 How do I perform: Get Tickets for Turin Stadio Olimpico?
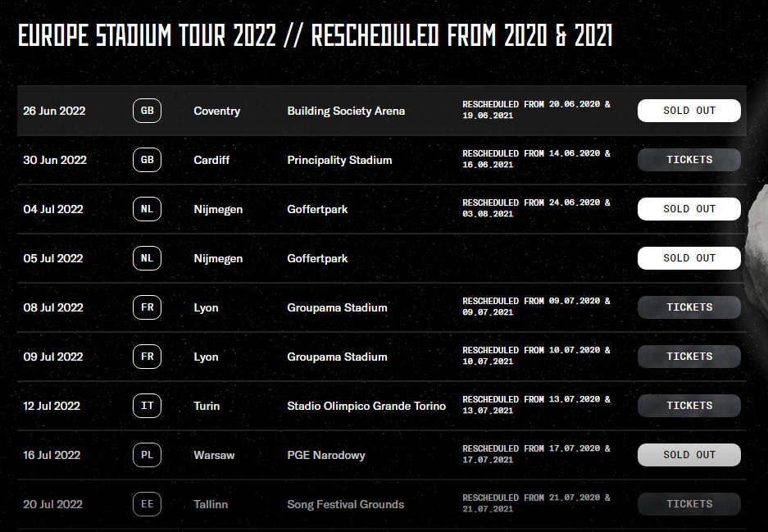(x=689, y=406)
